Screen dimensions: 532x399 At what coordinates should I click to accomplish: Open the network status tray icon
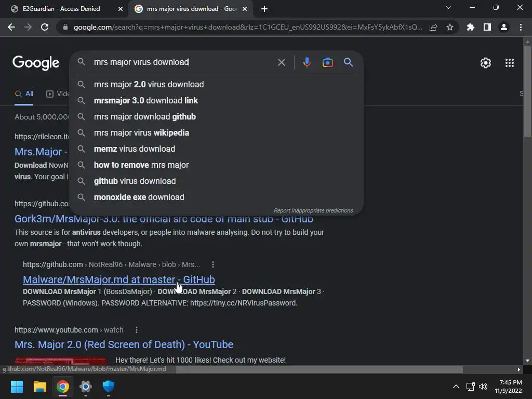point(470,387)
